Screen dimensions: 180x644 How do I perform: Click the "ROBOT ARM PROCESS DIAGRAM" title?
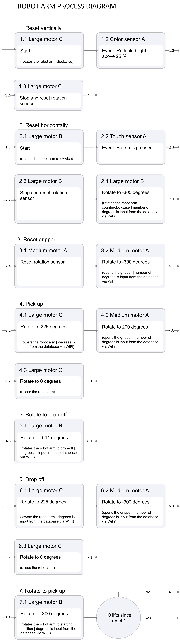[x=67, y=6]
